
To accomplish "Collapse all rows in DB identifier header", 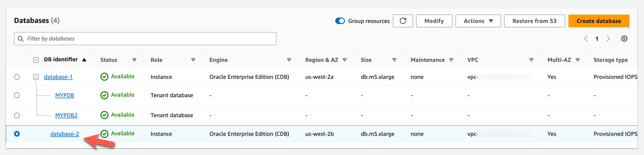I will pyautogui.click(x=36, y=60).
